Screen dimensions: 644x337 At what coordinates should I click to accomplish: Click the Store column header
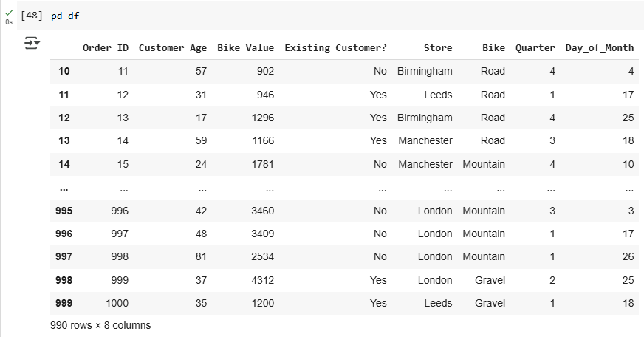[x=438, y=48]
